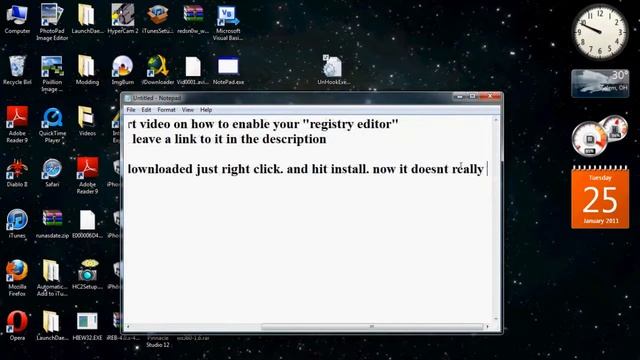Select the HBEW32.EXE desktop icon
Viewport: 640px width, 360px height.
[x=87, y=326]
